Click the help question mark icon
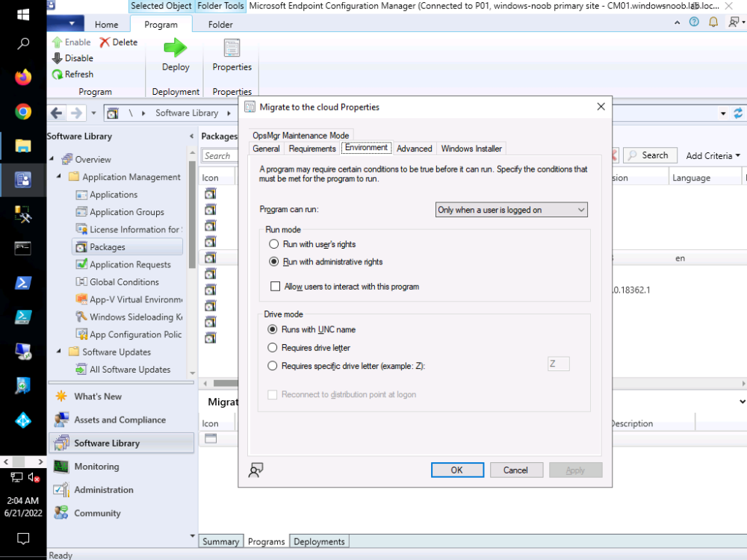This screenshot has height=560, width=747. (694, 22)
